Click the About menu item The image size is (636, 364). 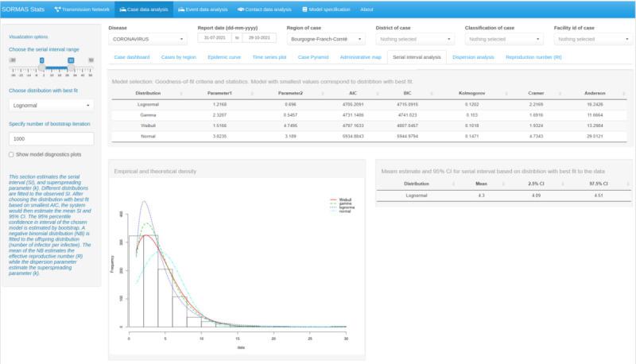366,10
